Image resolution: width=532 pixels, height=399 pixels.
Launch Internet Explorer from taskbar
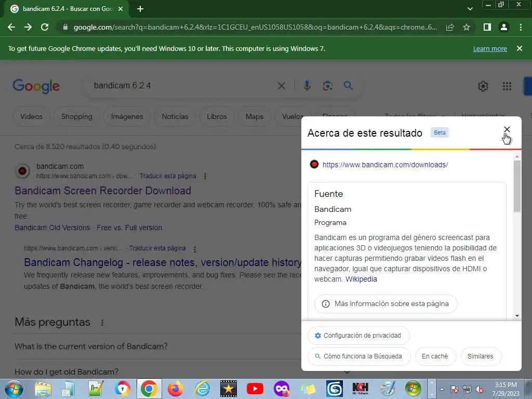[x=202, y=389]
